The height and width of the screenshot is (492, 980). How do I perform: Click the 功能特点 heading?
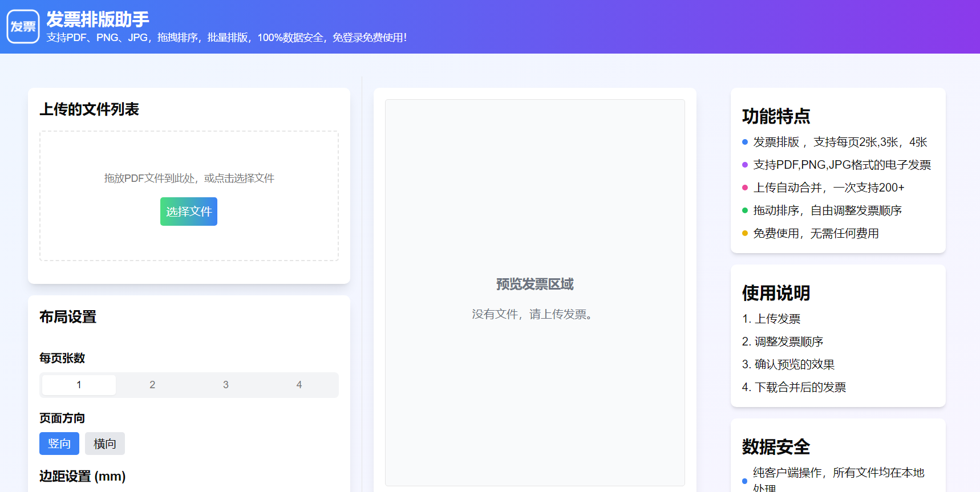point(776,116)
